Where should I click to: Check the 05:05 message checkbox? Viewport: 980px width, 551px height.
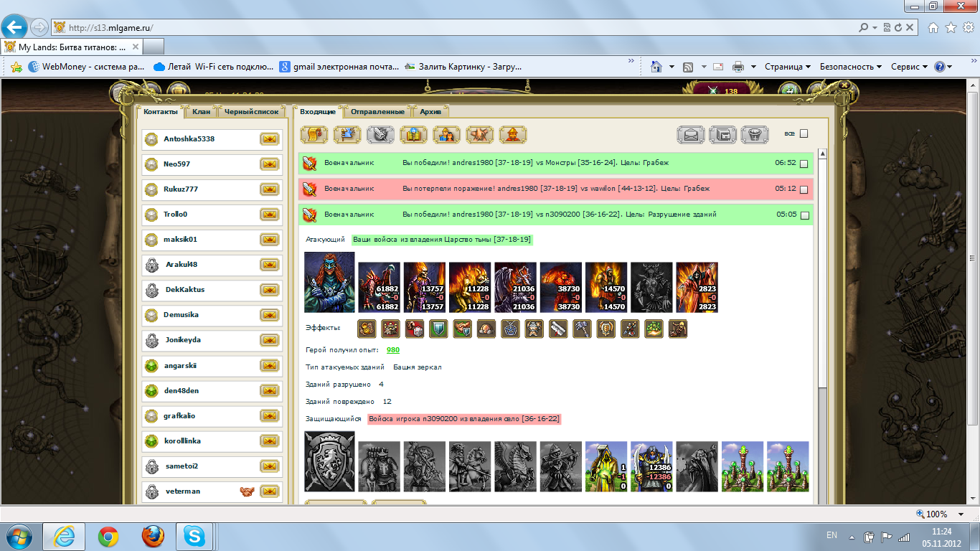coord(804,215)
